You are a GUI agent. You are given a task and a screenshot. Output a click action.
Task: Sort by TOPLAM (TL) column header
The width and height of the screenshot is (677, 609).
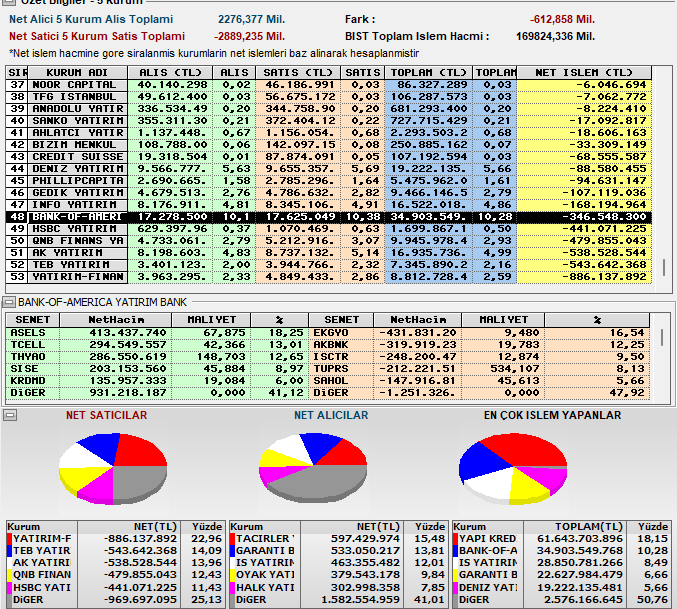(x=428, y=73)
